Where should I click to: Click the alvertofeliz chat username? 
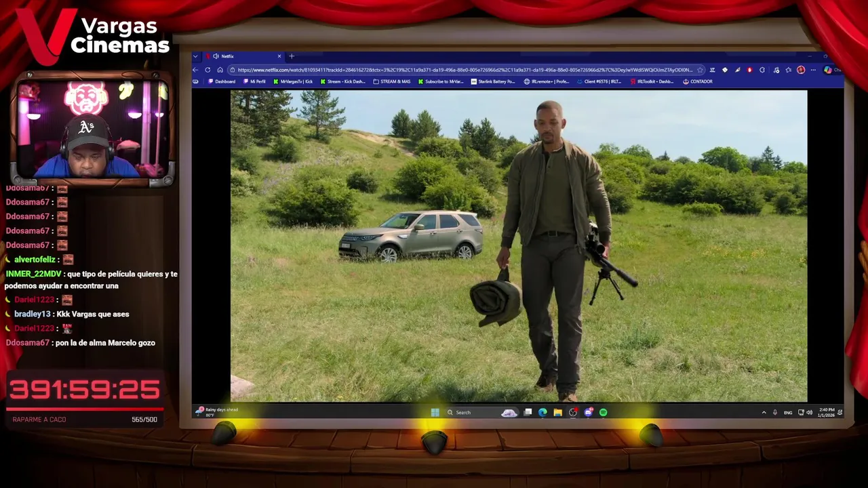pos(35,260)
